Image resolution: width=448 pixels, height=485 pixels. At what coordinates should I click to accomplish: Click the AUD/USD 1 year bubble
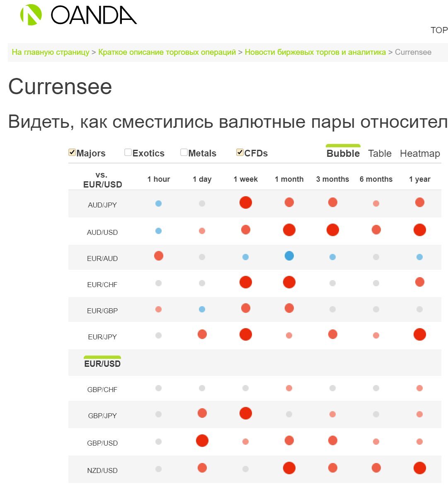click(x=420, y=229)
